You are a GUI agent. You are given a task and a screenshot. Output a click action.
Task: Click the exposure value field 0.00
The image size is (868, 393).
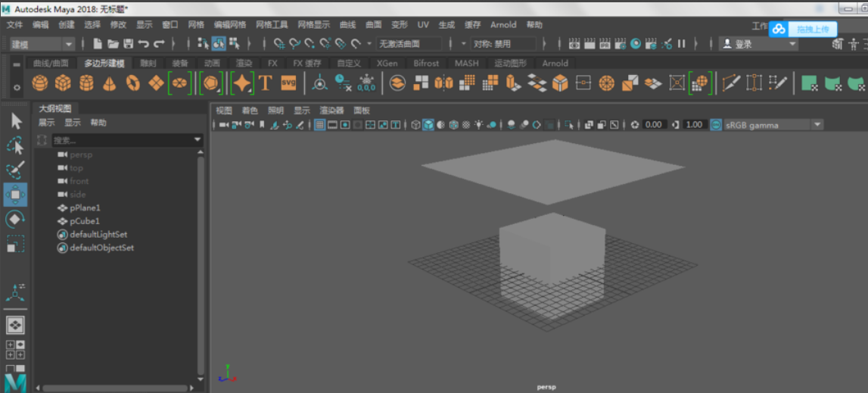pos(655,125)
